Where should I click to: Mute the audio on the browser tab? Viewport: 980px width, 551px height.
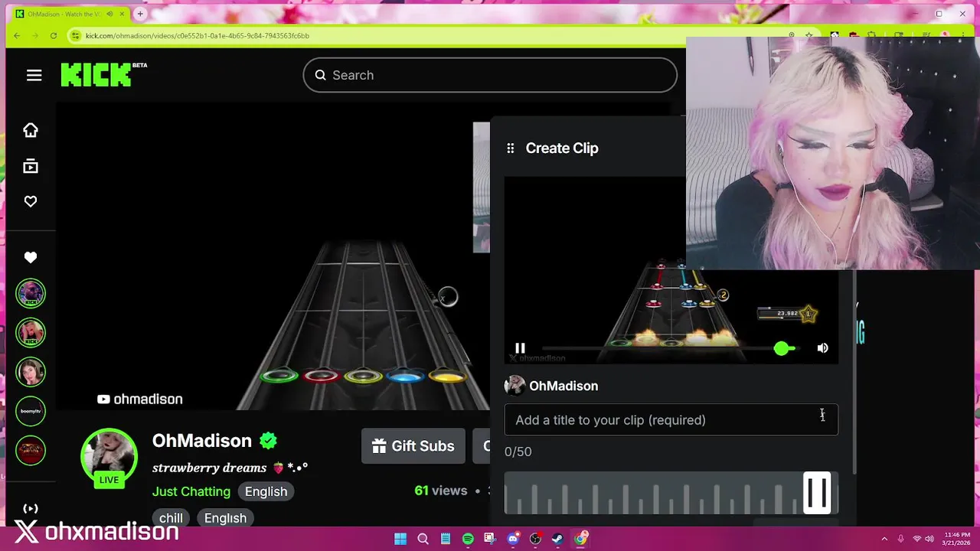pos(110,14)
